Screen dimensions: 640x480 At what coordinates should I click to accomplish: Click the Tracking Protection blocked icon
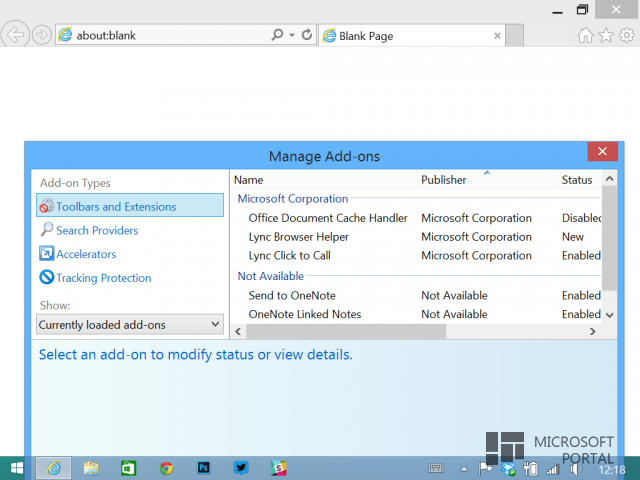click(47, 277)
